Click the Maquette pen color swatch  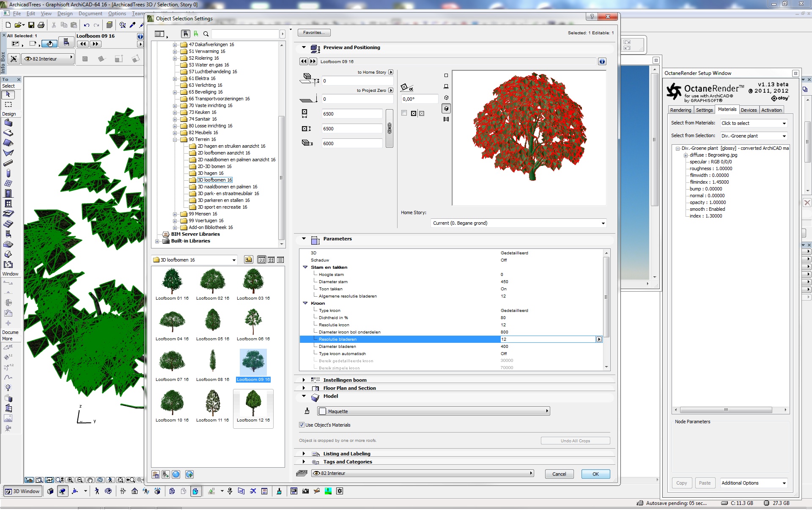click(323, 411)
